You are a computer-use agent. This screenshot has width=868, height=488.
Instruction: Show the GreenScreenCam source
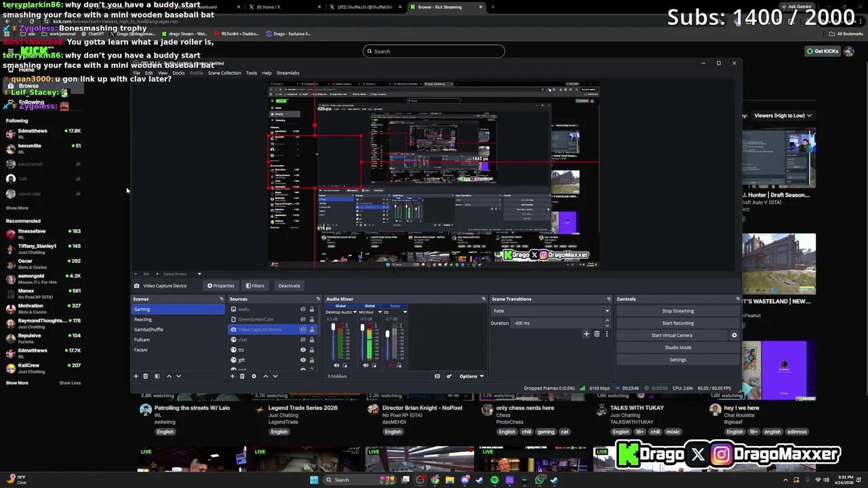point(303,319)
